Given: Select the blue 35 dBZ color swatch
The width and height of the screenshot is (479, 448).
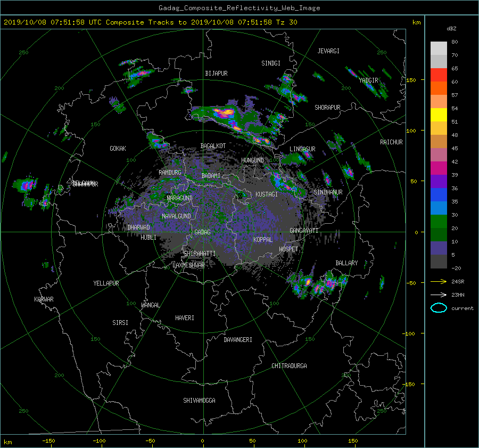Looking at the screenshot, I should pos(439,195).
